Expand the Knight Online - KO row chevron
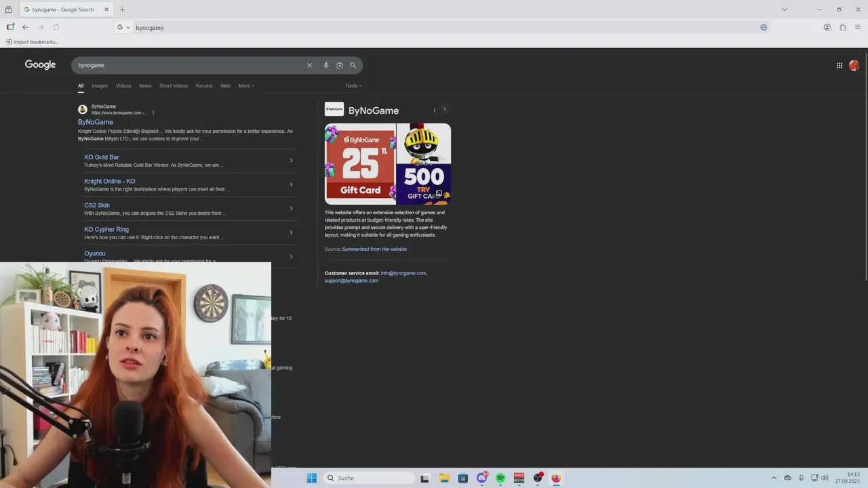The height and width of the screenshot is (488, 868). [x=291, y=184]
